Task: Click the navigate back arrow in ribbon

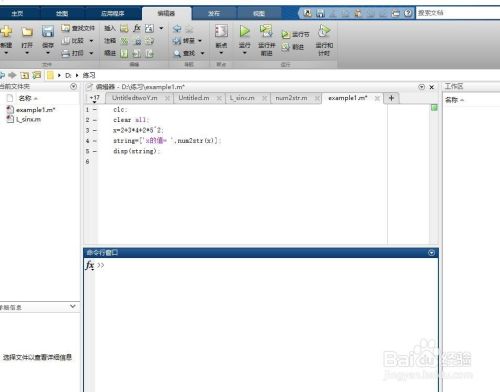Action: click(177, 29)
